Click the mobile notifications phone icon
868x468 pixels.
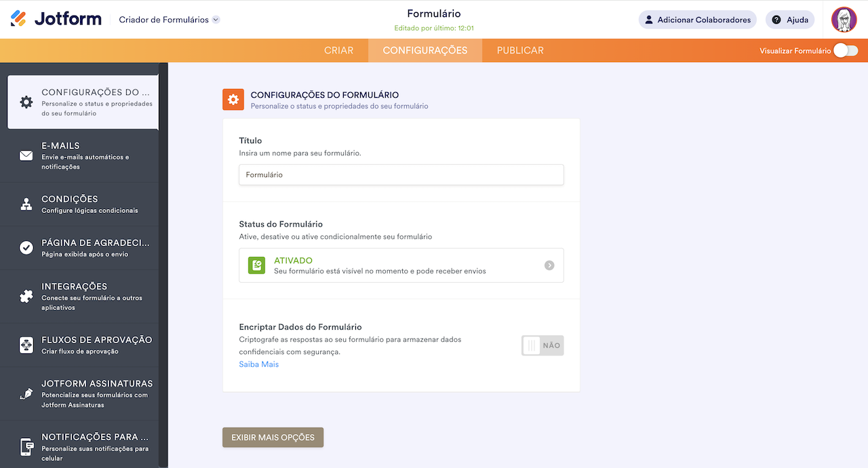[x=26, y=447]
